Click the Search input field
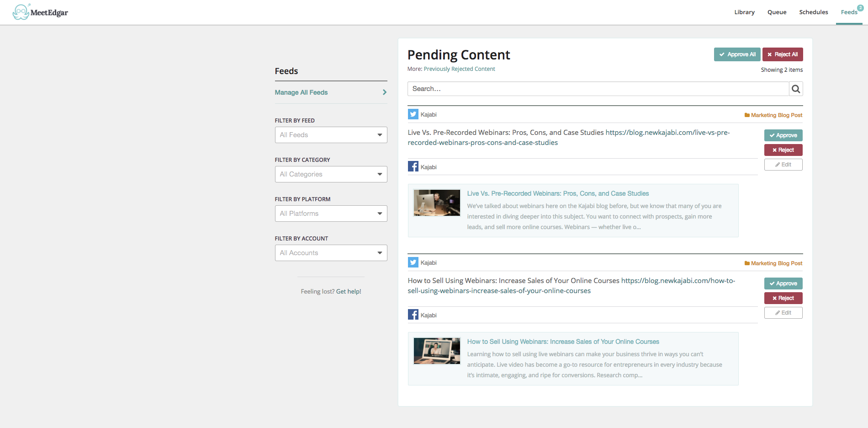 tap(598, 89)
